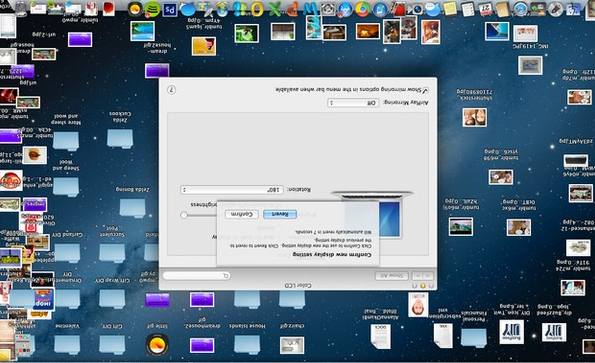
Task: Click the yellow minimize button of Color LCD
Action: coord(422,286)
